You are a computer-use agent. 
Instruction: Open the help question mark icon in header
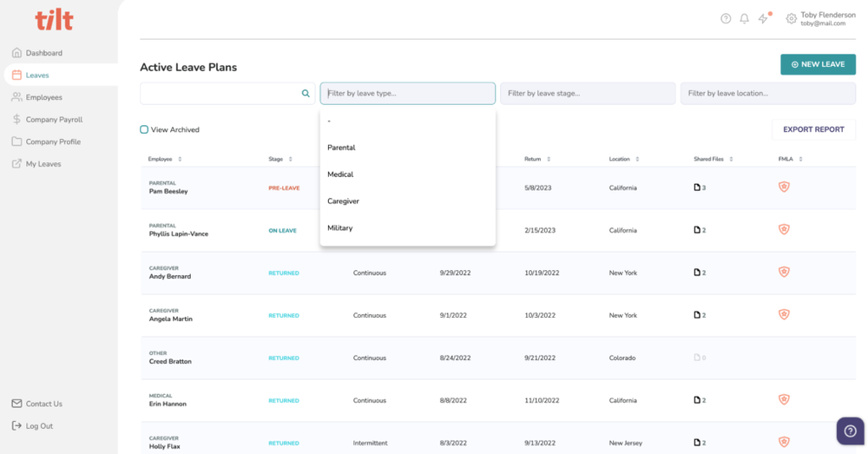coord(726,19)
